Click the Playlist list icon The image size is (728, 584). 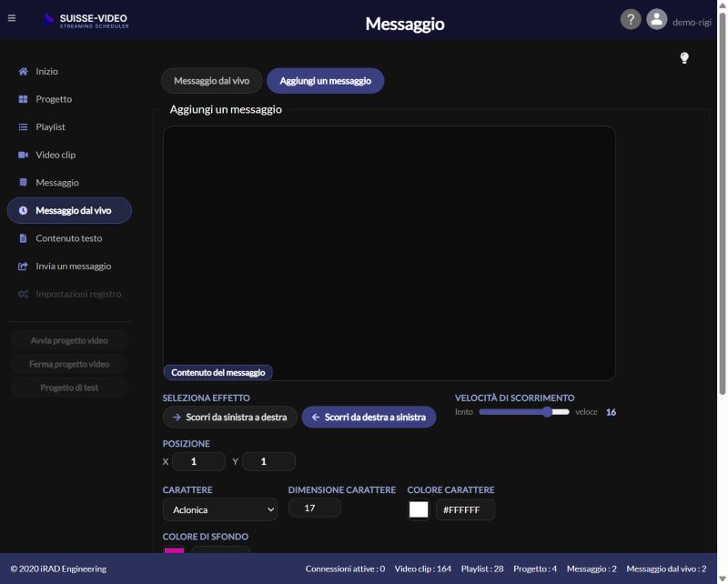click(23, 127)
